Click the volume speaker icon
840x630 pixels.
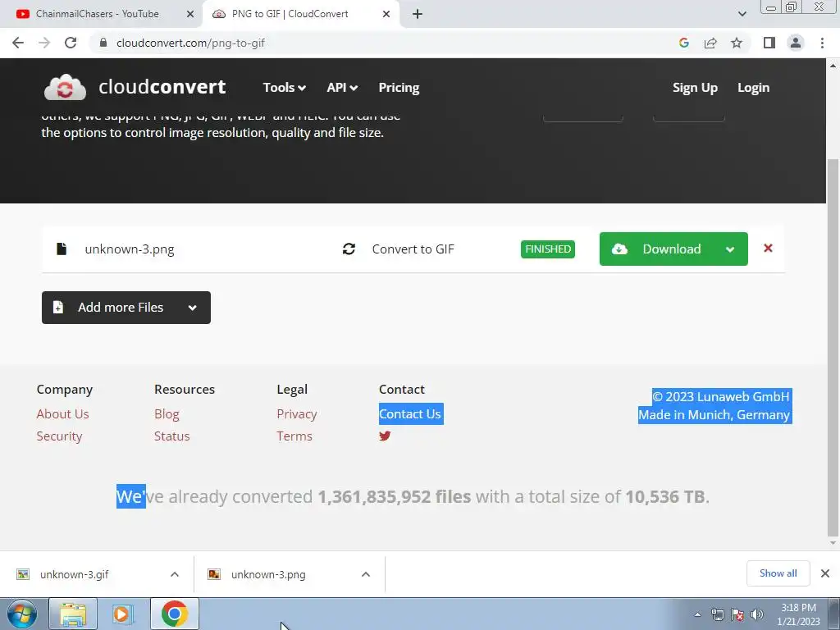point(757,614)
